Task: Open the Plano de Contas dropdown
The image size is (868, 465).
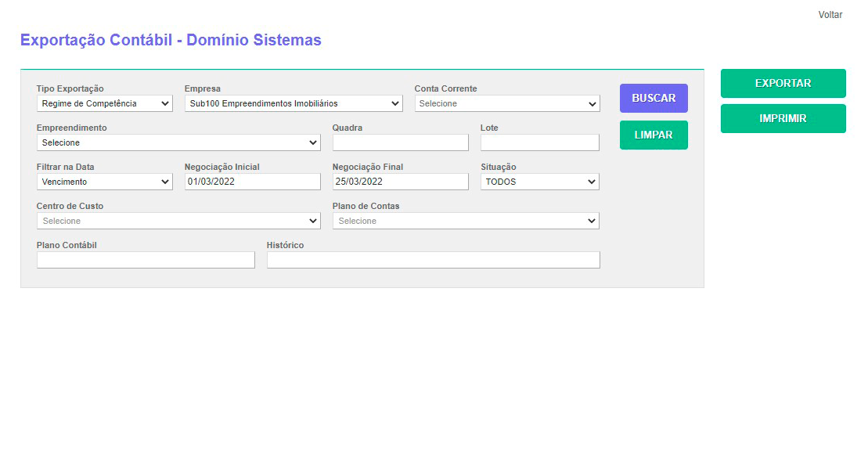Action: point(466,221)
